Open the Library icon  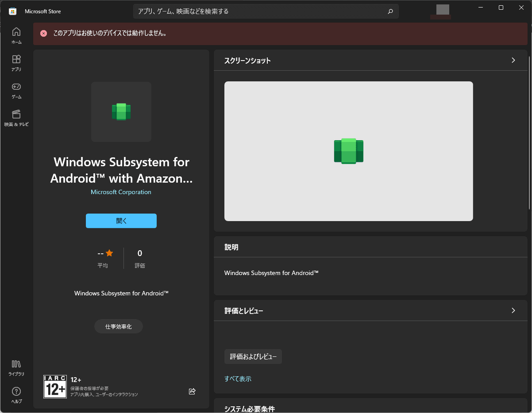[x=16, y=364]
